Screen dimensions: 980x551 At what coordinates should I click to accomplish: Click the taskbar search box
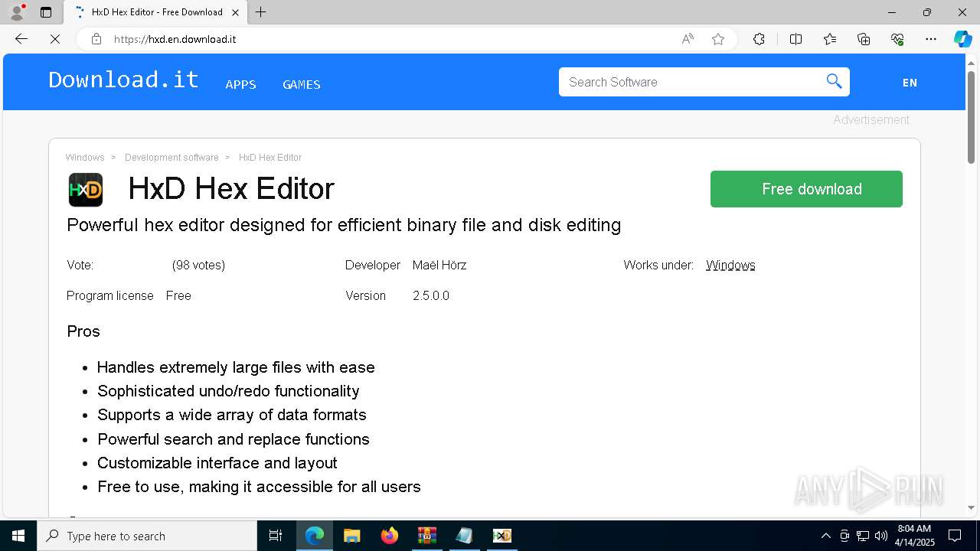pyautogui.click(x=147, y=536)
